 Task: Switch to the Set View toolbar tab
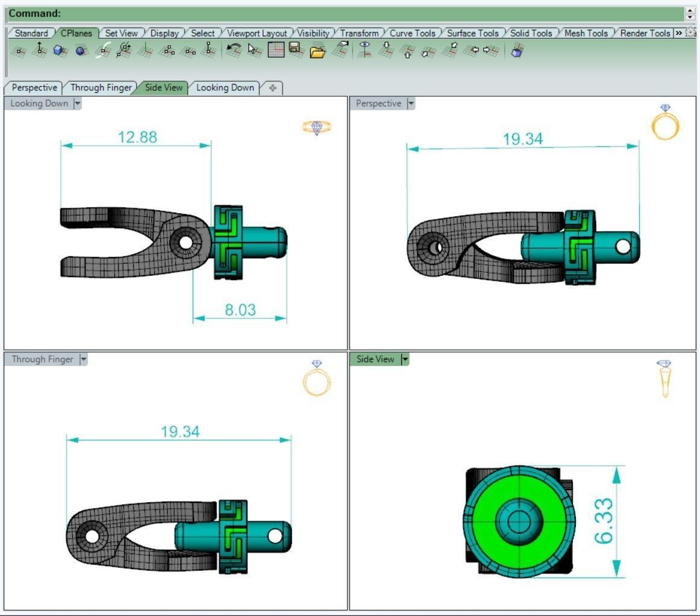click(x=122, y=33)
